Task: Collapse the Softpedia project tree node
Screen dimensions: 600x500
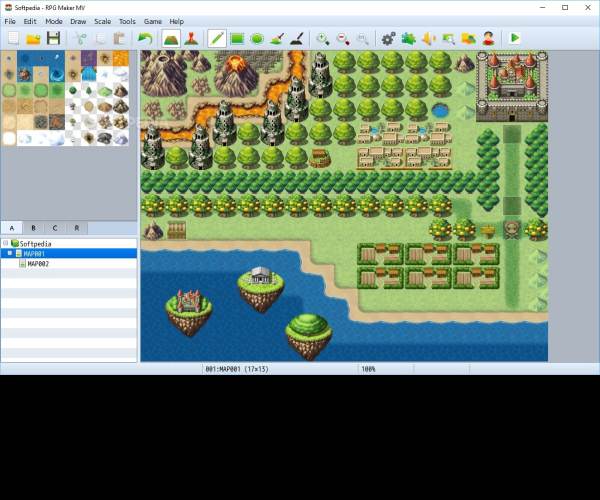Action: click(6, 243)
